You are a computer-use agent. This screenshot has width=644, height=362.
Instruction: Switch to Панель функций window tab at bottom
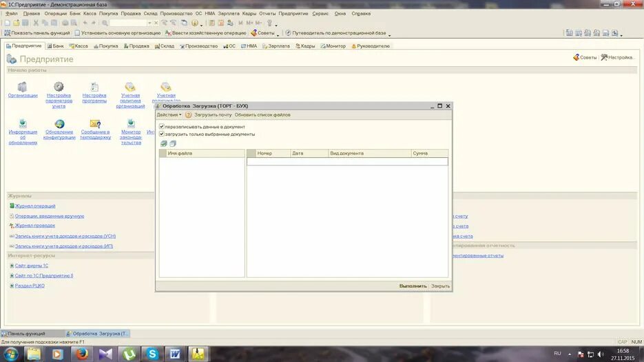(x=32, y=334)
